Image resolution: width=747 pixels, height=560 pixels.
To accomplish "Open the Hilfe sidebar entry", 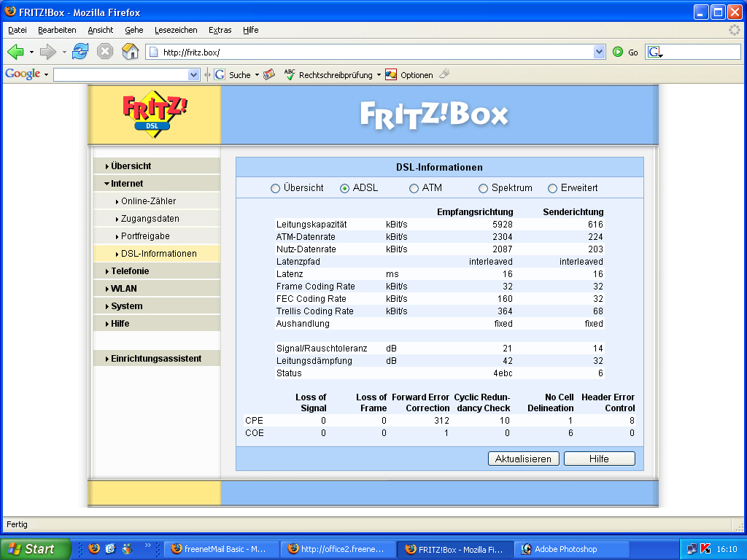I will tap(158, 323).
